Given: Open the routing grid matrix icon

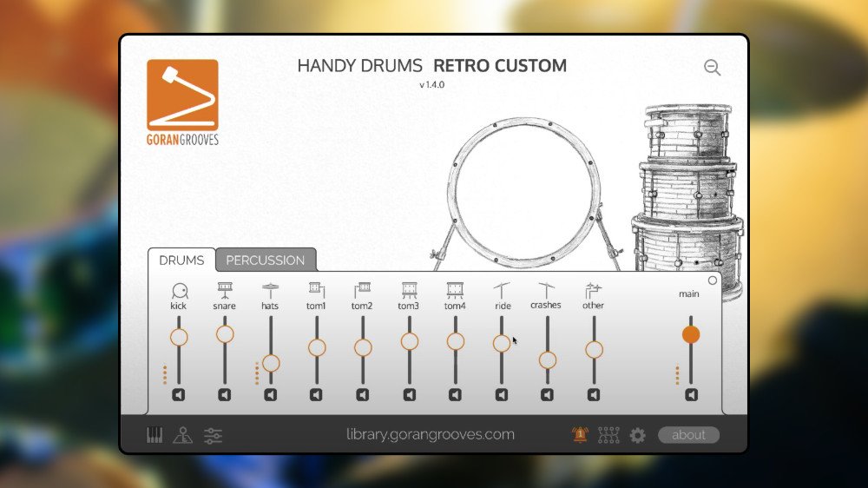Looking at the screenshot, I should point(608,435).
